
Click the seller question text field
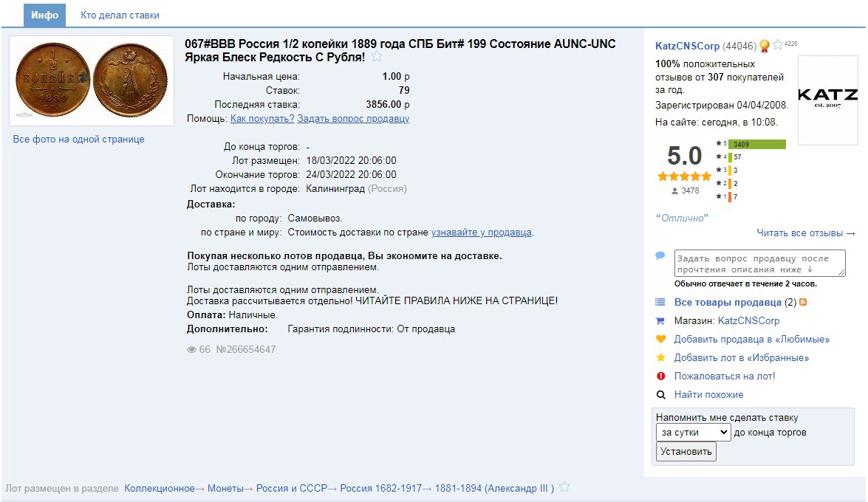759,264
